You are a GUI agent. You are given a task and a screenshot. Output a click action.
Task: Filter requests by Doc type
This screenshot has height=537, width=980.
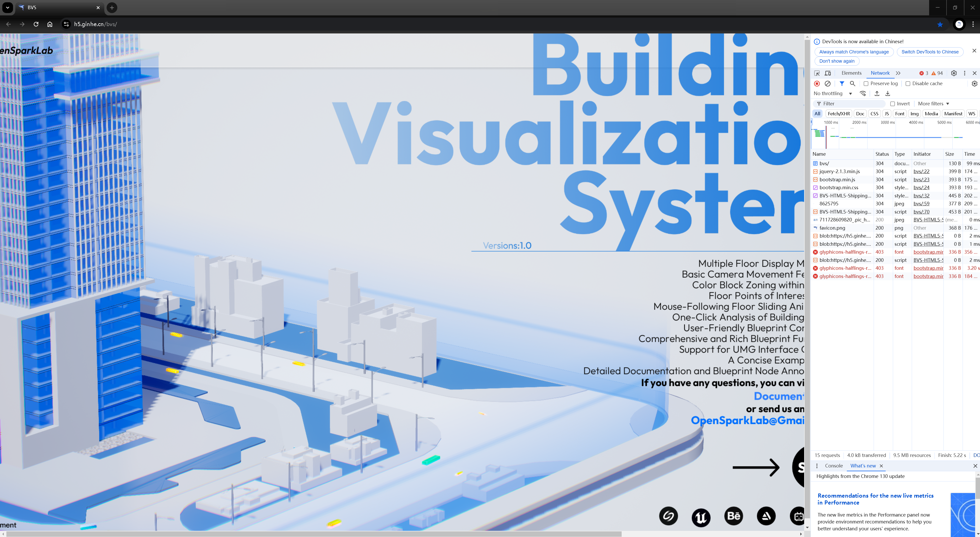point(860,114)
